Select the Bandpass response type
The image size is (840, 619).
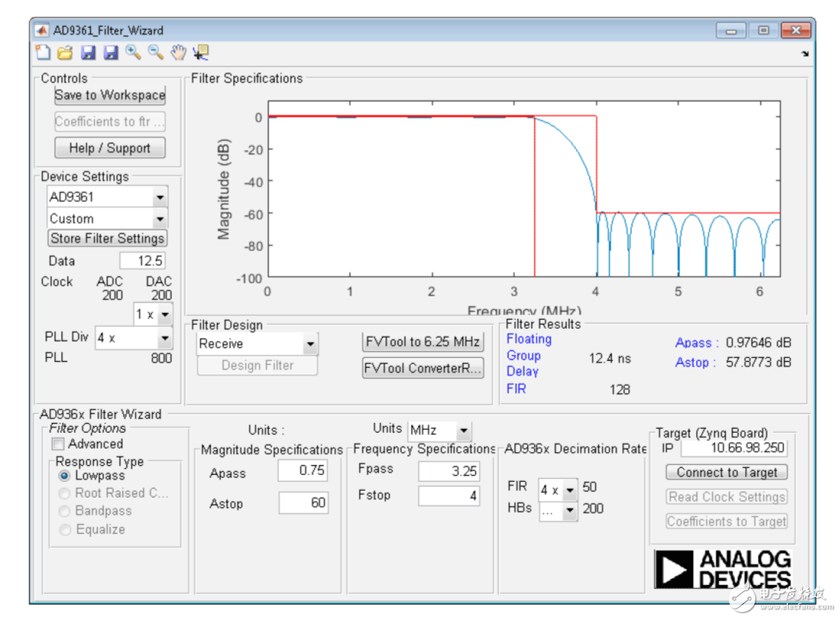point(64,511)
